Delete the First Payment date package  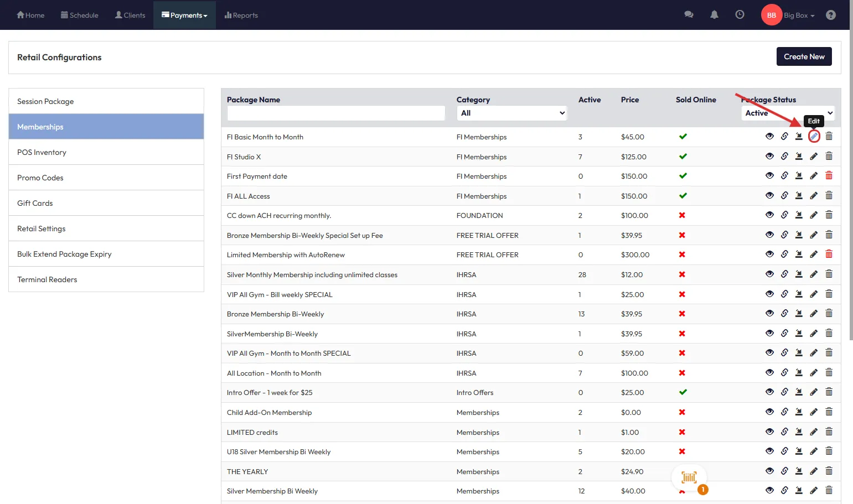[829, 176]
